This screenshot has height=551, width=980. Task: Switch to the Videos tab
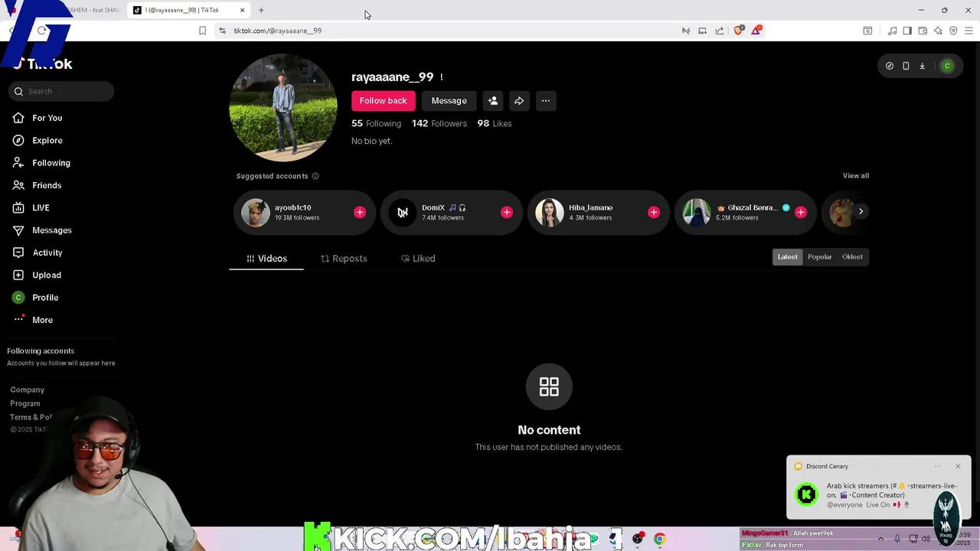pos(266,259)
